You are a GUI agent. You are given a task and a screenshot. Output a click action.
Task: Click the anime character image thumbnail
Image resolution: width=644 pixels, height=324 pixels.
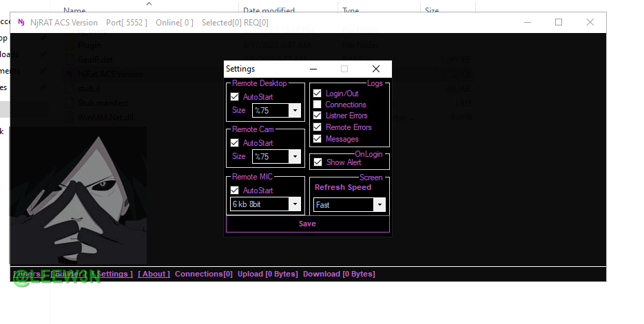(x=78, y=195)
